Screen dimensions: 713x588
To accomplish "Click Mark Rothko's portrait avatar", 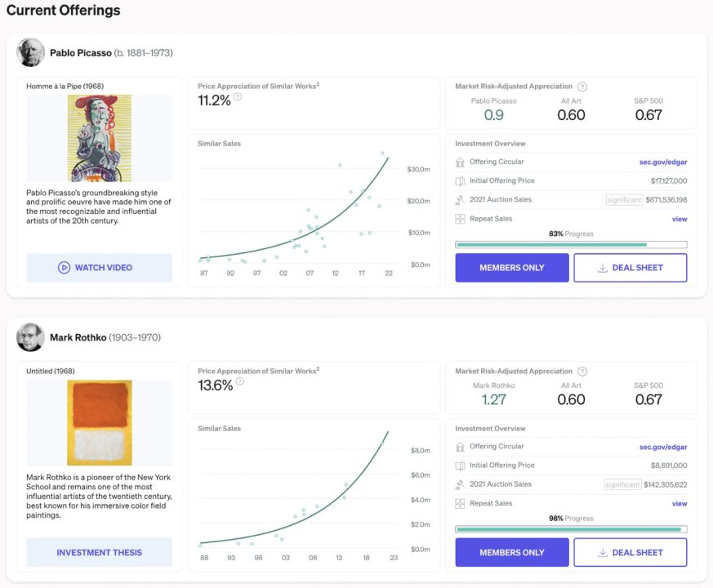I will pyautogui.click(x=30, y=337).
